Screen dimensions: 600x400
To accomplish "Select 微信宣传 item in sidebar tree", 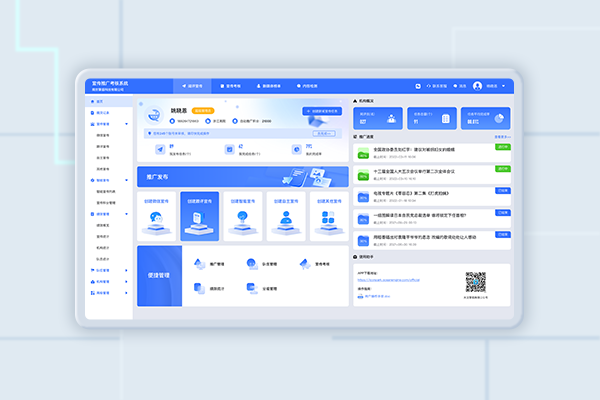I will click(x=103, y=134).
